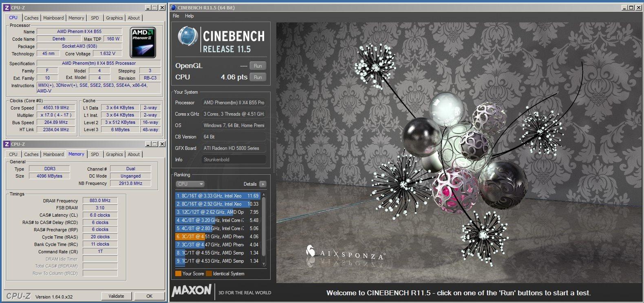Click the Core Voltage value 1.632 V
The width and height of the screenshot is (644, 303).
pyautogui.click(x=108, y=53)
